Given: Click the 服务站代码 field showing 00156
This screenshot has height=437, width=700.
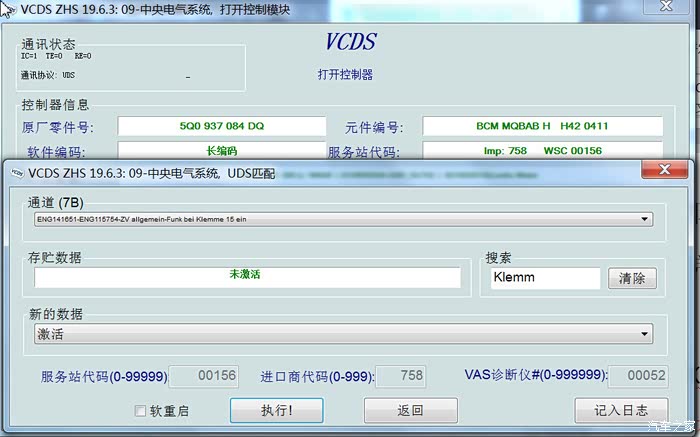Looking at the screenshot, I should coord(204,376).
